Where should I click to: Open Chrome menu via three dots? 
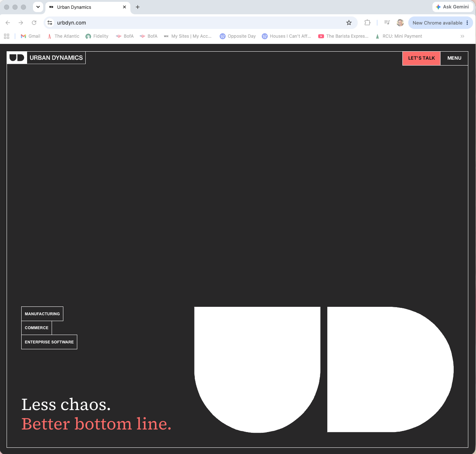pyautogui.click(x=467, y=23)
